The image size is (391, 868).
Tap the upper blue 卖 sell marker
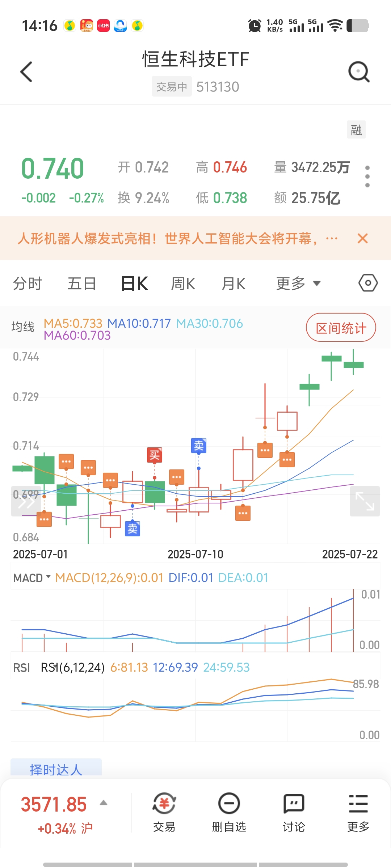click(199, 445)
